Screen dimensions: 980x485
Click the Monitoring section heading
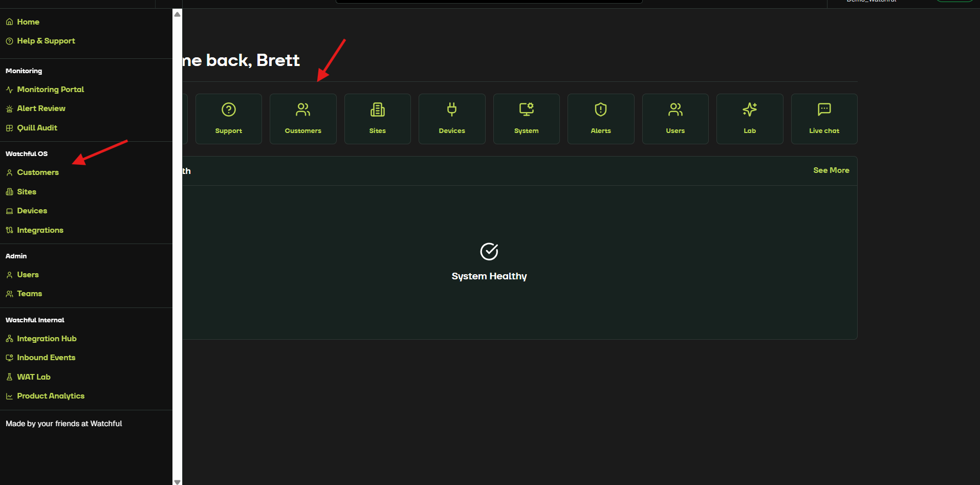pyautogui.click(x=24, y=71)
